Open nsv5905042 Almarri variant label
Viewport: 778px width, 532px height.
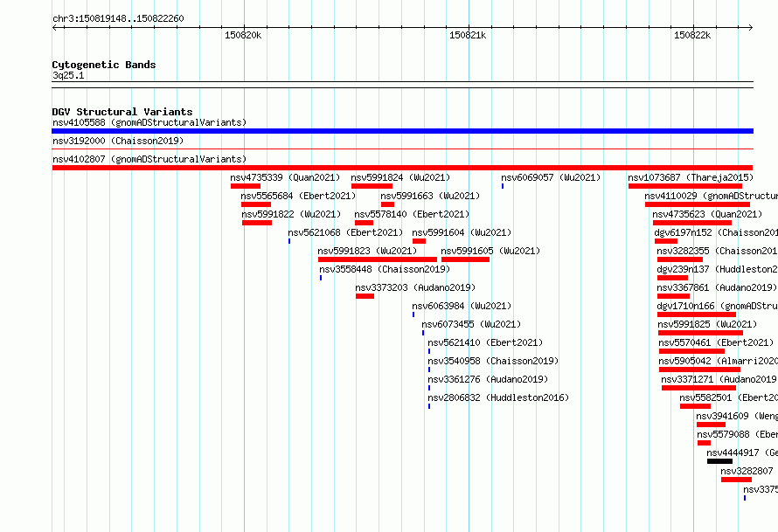point(718,361)
